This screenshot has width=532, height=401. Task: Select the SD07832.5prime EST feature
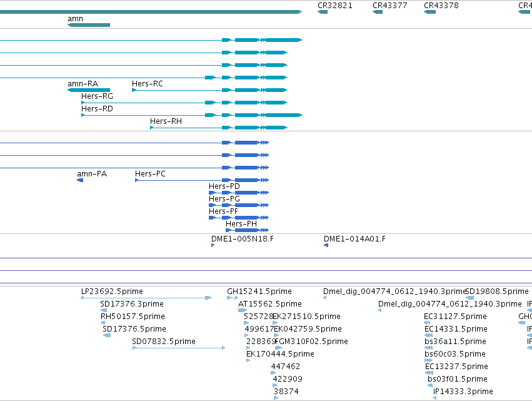click(179, 348)
